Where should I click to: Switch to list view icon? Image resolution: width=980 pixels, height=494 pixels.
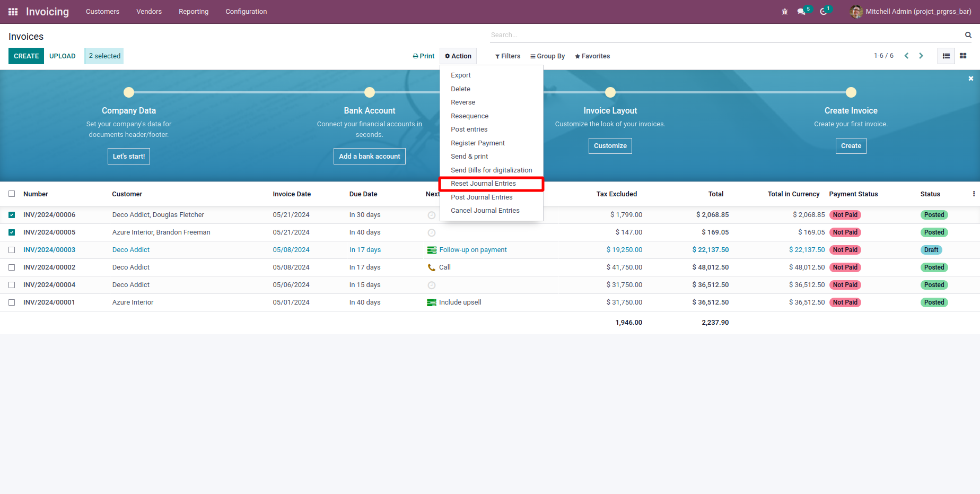[x=946, y=56]
